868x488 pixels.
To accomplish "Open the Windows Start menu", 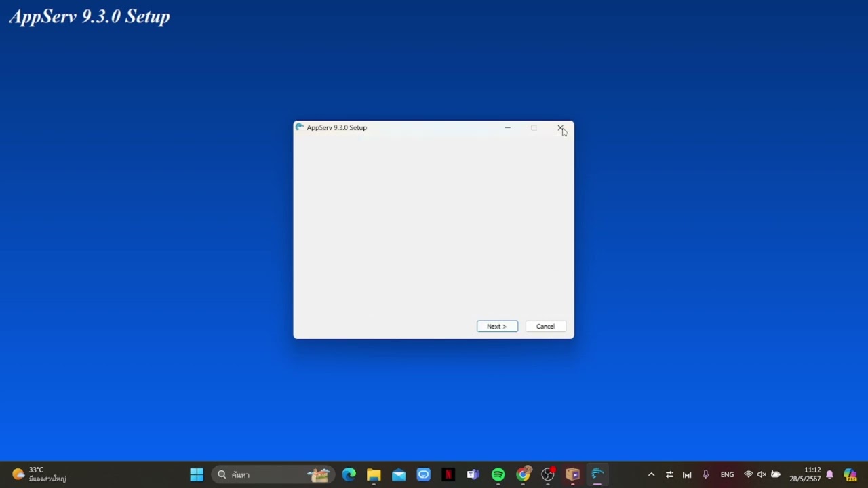I will [197, 474].
